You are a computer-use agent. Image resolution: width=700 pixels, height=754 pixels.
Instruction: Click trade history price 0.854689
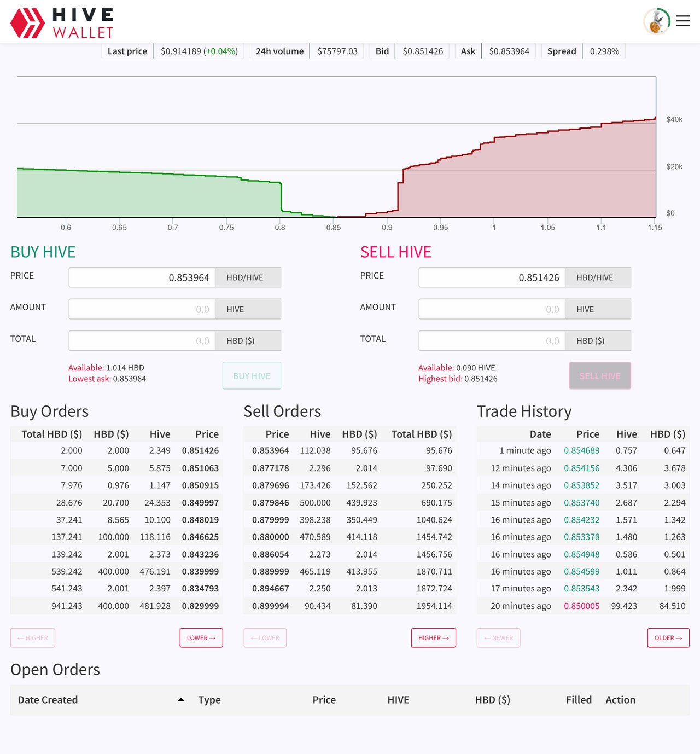(582, 450)
